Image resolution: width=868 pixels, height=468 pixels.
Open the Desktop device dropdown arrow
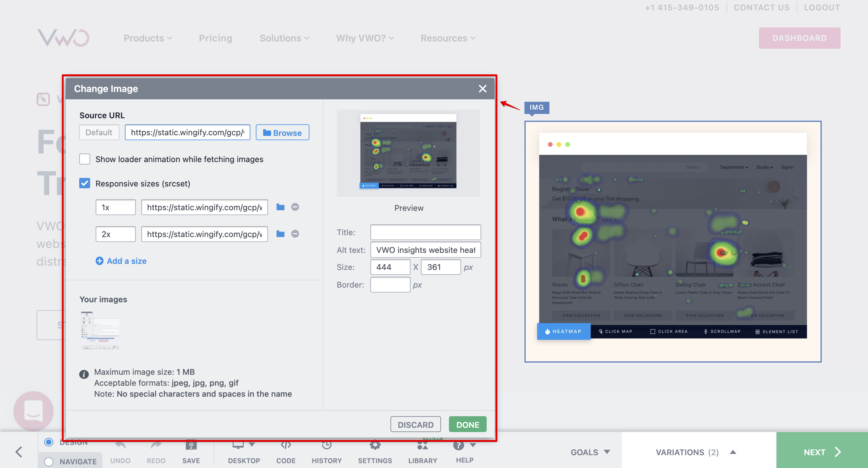click(x=252, y=445)
